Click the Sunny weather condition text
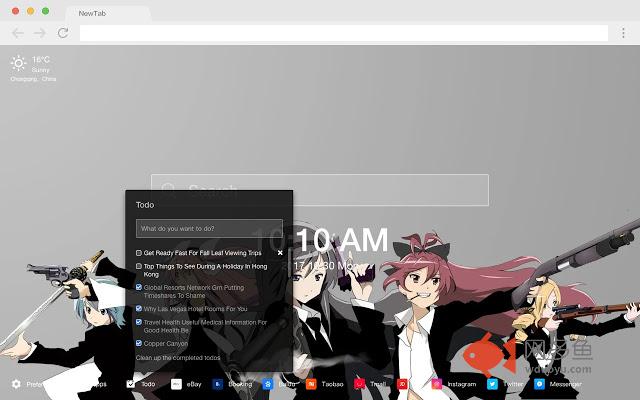Viewport: 640px width, 400px height. point(40,70)
